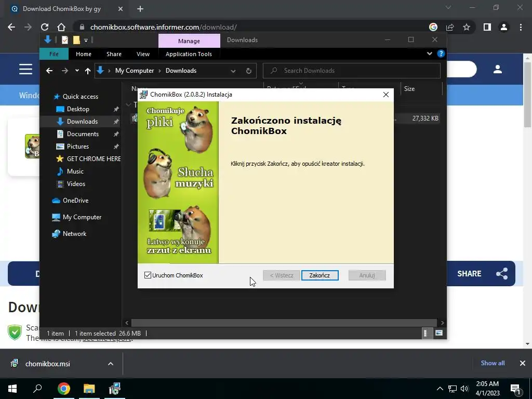Refresh the Downloads folder

249,71
